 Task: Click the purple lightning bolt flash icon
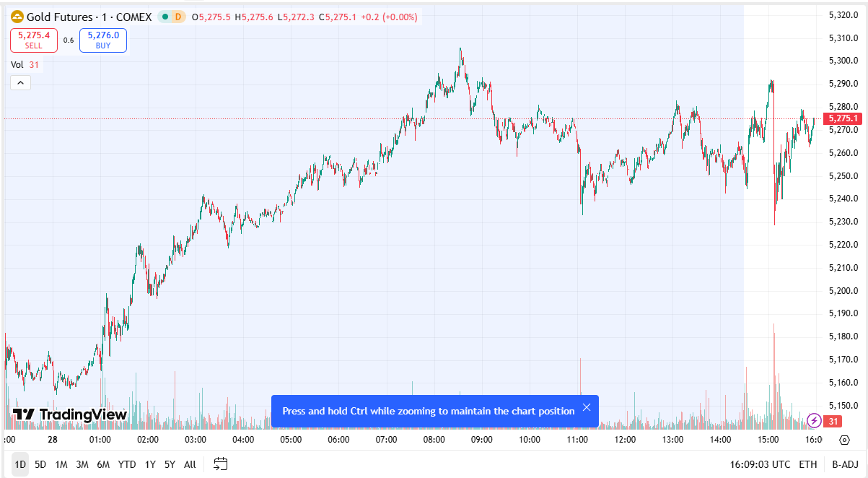click(815, 420)
